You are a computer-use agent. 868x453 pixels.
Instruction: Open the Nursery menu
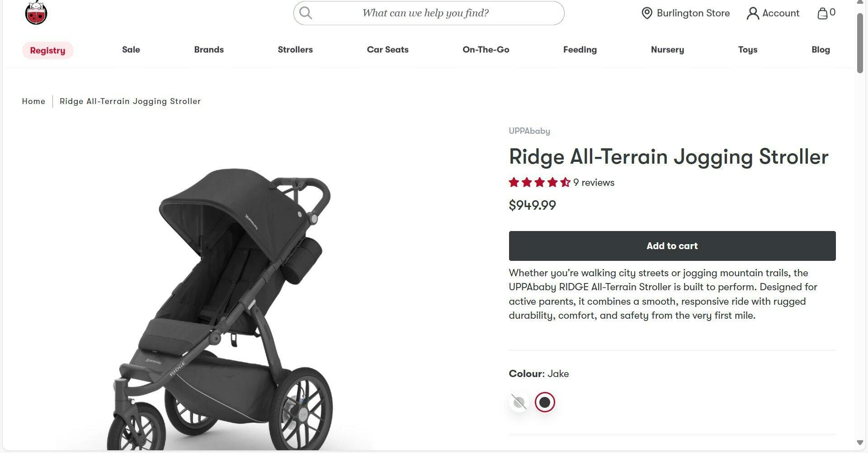coord(667,50)
